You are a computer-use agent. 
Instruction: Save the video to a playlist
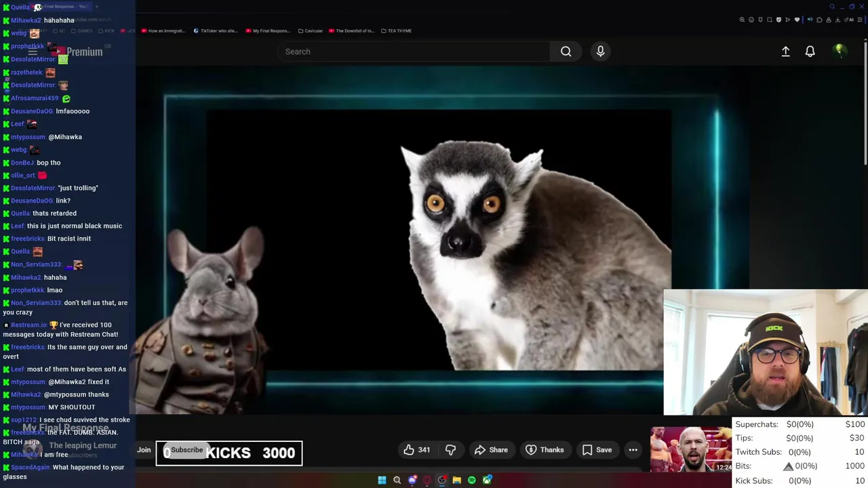pyautogui.click(x=597, y=450)
